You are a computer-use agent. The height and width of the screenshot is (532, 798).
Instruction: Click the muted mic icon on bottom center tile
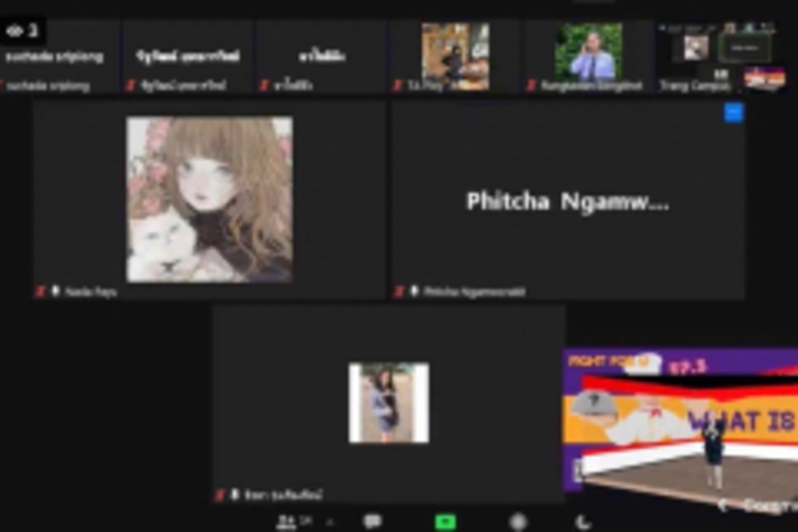220,495
